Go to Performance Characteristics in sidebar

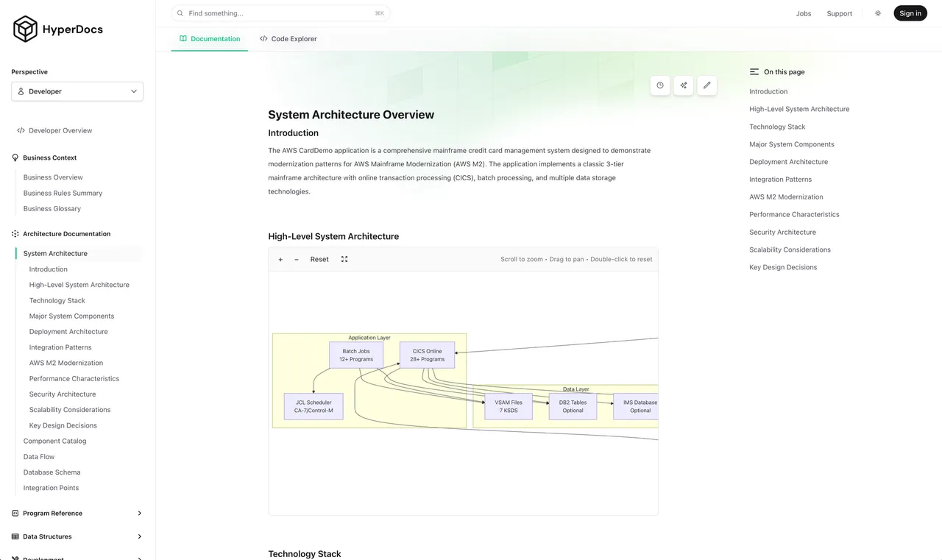pos(74,379)
